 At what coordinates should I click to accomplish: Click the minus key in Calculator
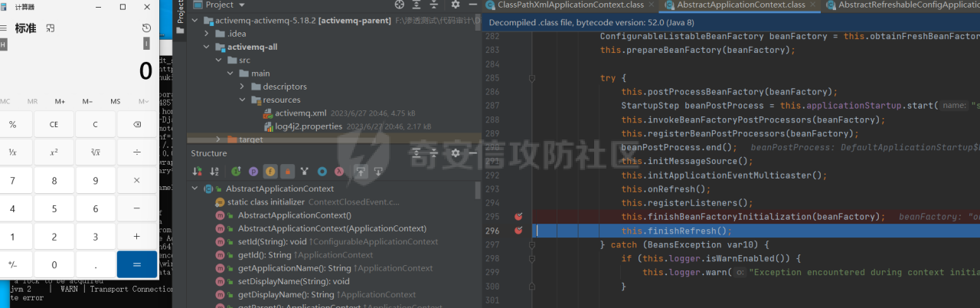tap(137, 208)
